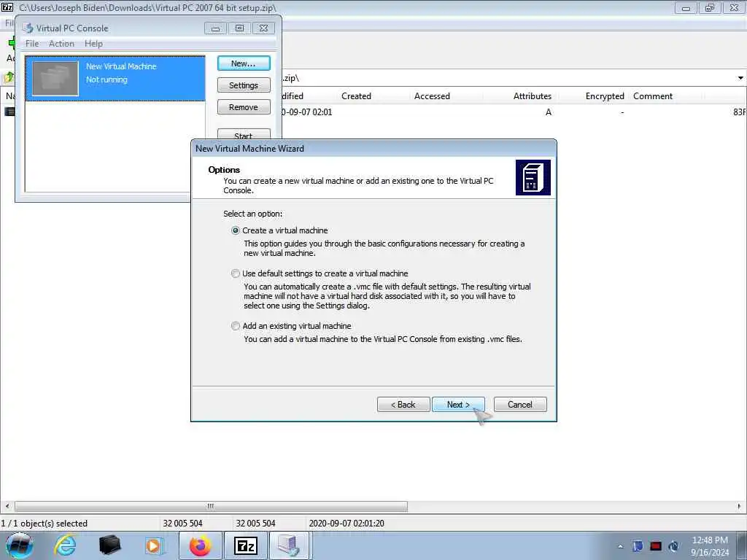Cancel the New Virtual Machine Wizard
The image size is (747, 560).
[x=520, y=404]
